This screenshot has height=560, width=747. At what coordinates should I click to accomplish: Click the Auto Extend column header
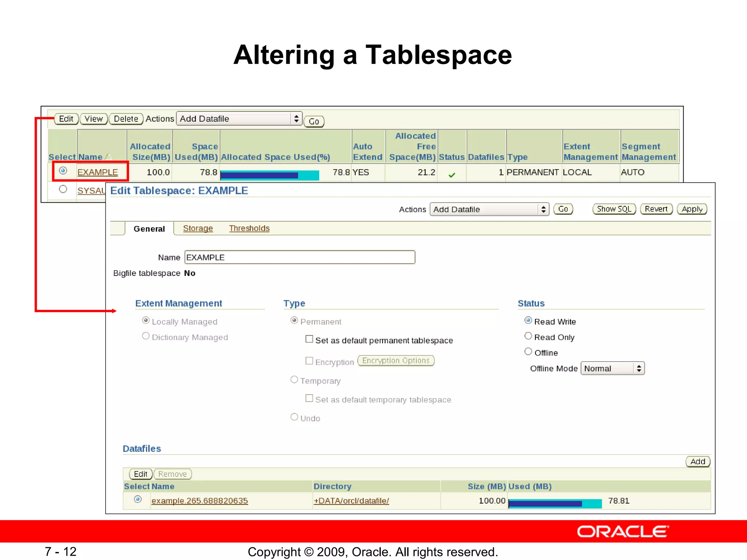[368, 152]
